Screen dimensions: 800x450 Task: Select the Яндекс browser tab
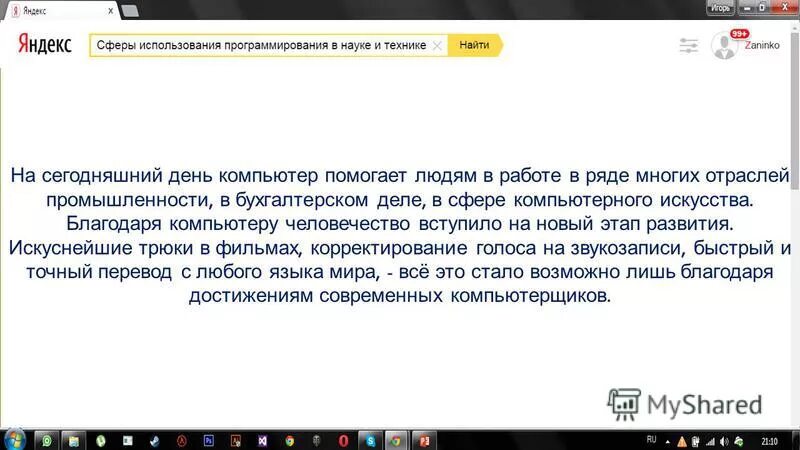62,11
